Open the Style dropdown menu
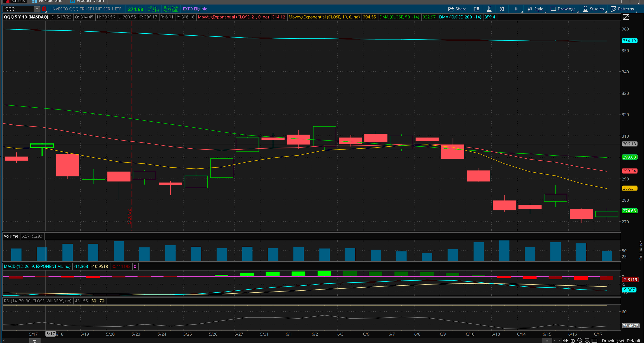Viewport: 644px width, 343px height. point(536,9)
